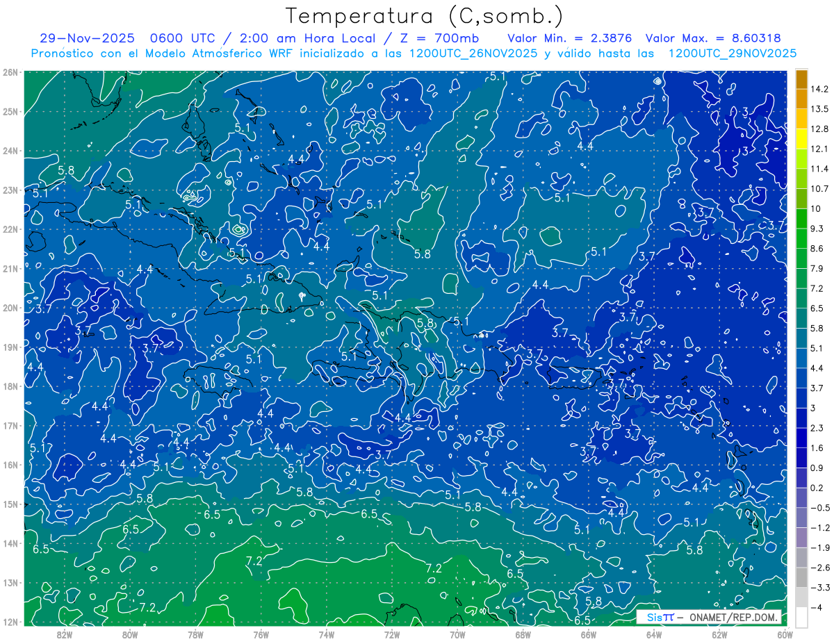Click the -3.3 value on color scale
This screenshot has height=644, width=834.
pos(819,588)
